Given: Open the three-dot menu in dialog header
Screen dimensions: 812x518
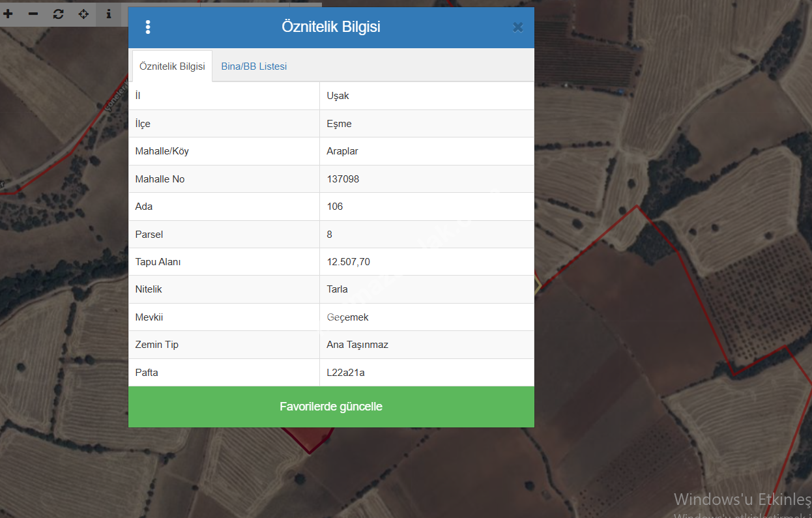Looking at the screenshot, I should point(148,27).
